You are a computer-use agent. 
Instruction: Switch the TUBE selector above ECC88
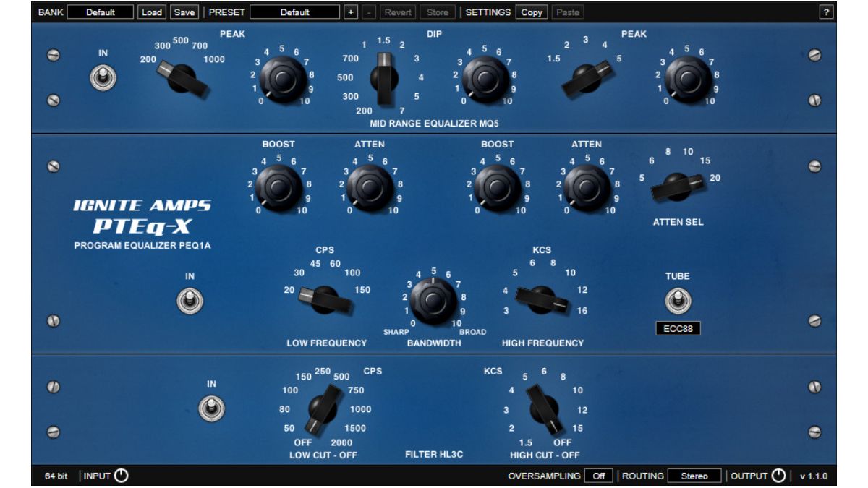click(678, 299)
